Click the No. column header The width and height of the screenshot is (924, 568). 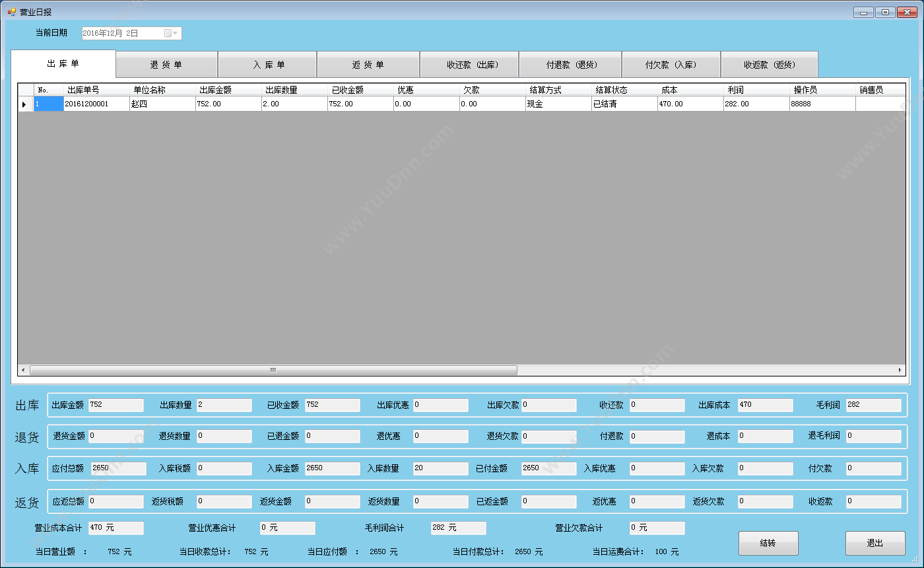tap(49, 90)
